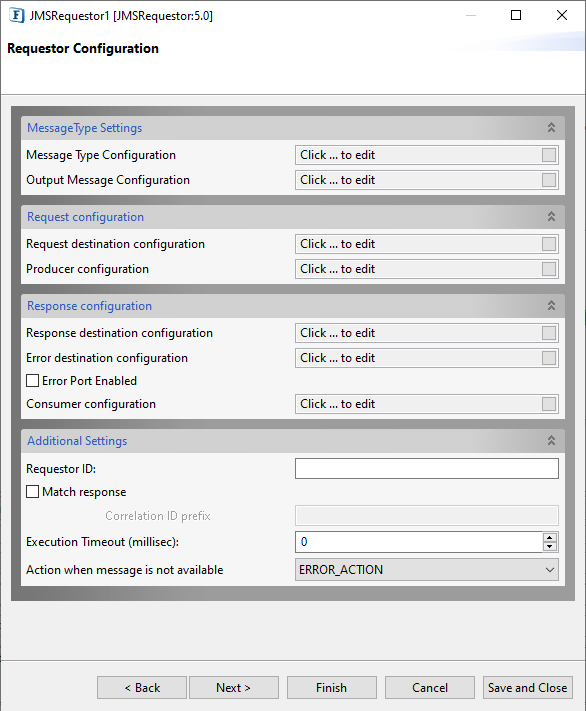Collapse the Additional Settings section

tap(551, 440)
